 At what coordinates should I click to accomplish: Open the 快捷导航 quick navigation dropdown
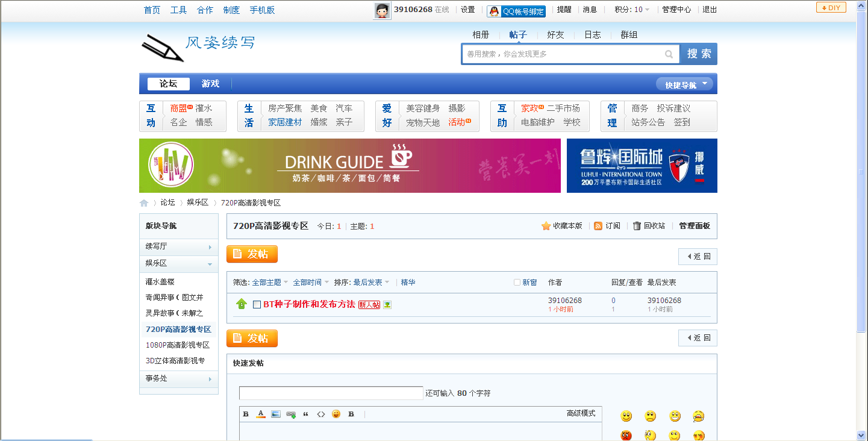(684, 84)
